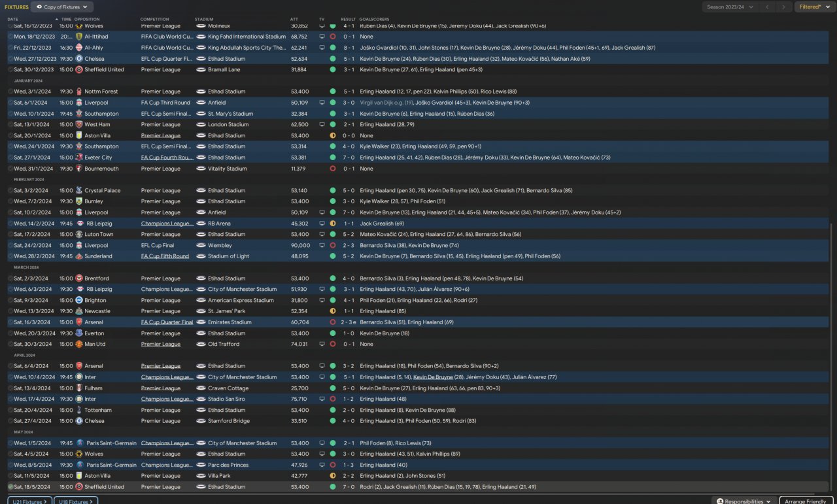Open U18 Fixtures
The height and width of the screenshot is (504, 837).
(75, 501)
